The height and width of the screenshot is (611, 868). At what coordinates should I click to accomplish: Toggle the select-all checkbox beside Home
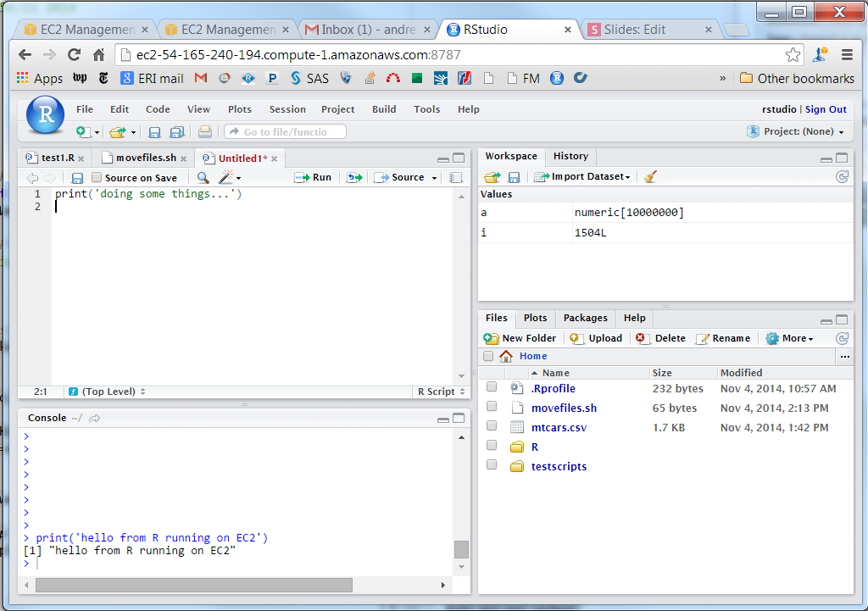(x=488, y=356)
